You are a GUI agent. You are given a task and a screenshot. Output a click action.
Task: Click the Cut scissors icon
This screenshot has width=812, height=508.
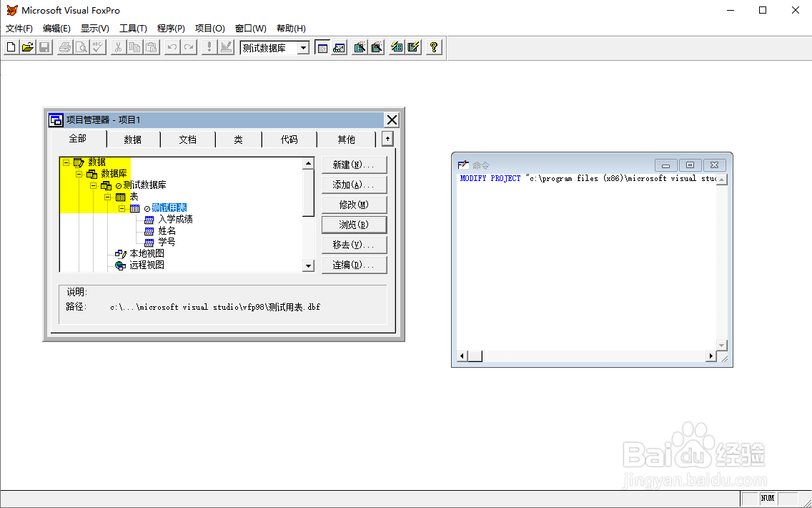point(118,47)
